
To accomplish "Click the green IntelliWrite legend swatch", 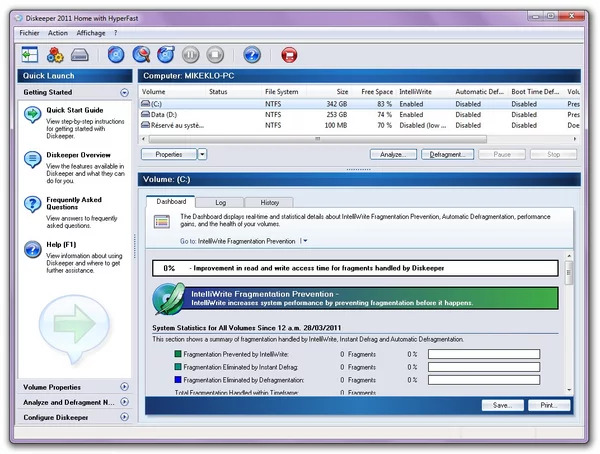I will click(x=178, y=354).
